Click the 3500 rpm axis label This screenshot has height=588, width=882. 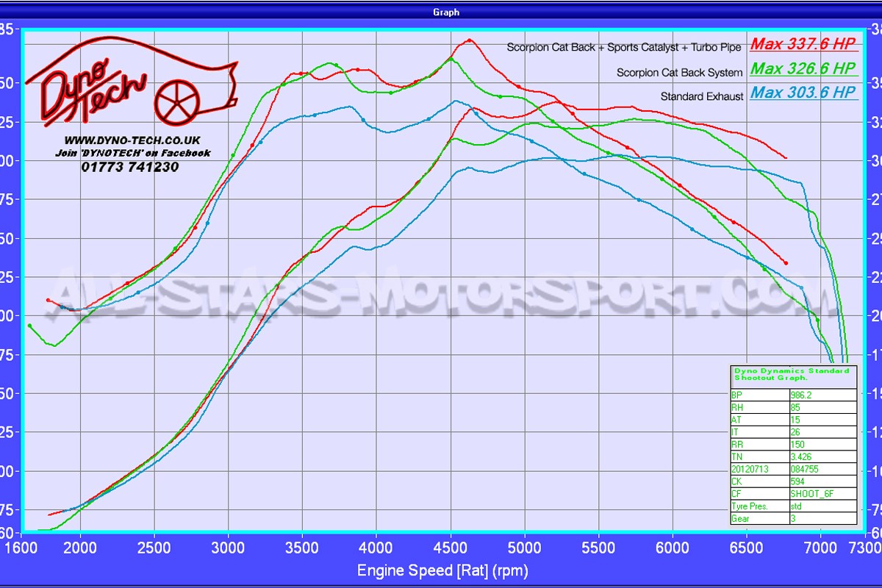(303, 548)
